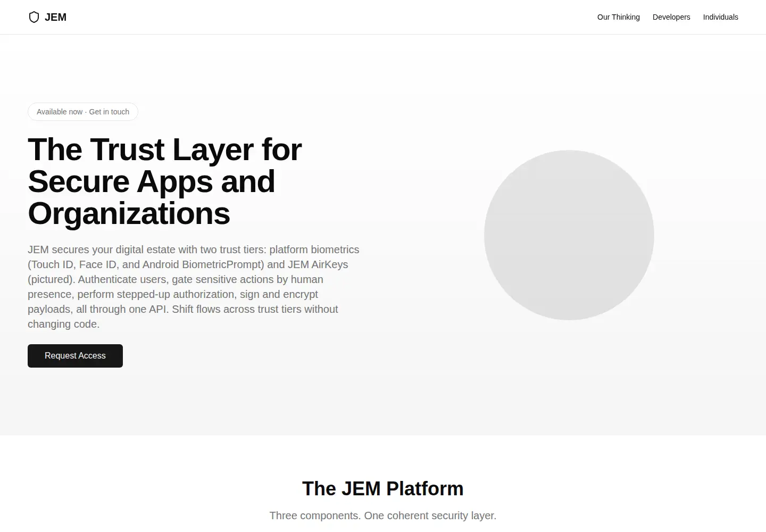Go to the Developers page
This screenshot has height=532, width=766.
(x=671, y=17)
